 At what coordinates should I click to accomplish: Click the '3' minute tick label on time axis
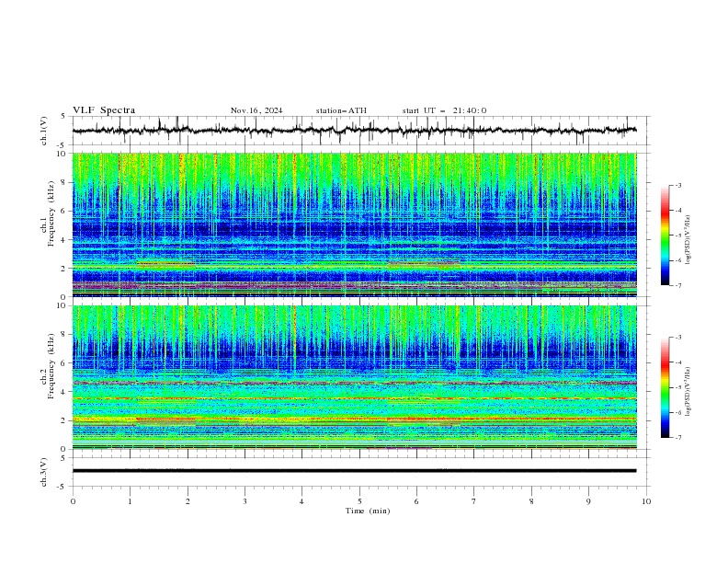click(x=245, y=501)
